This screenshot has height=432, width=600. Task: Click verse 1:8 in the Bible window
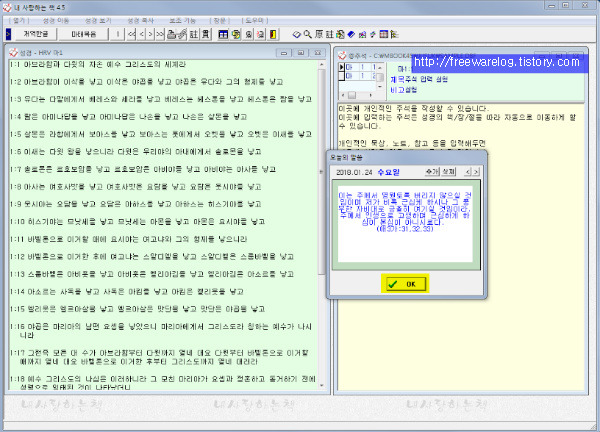point(135,187)
